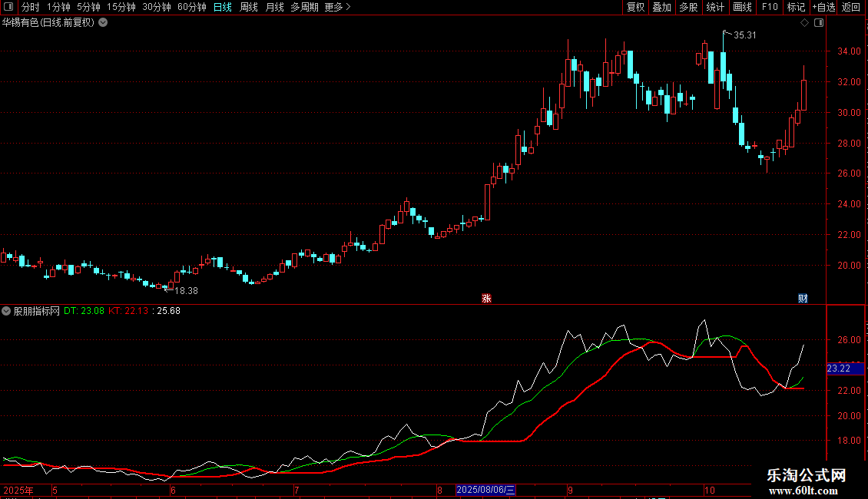
Task: Open the 多周期 multi-period view
Action: 304,7
